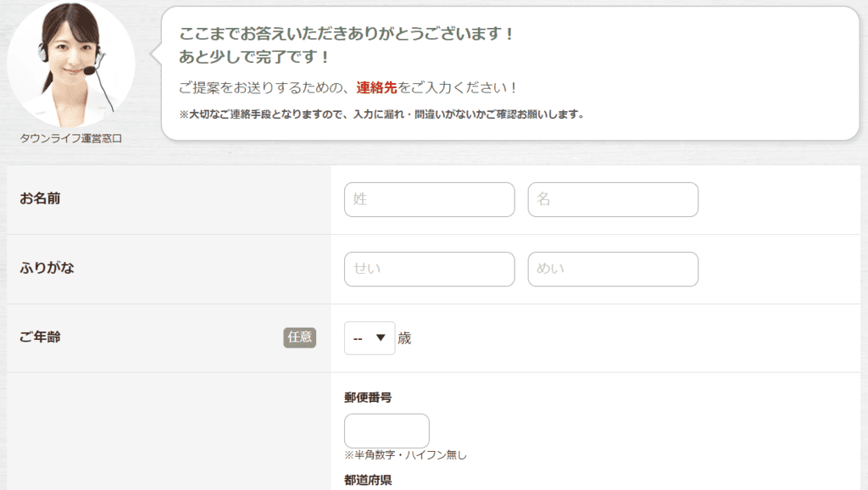Click the タウンライフ運営窓口 caption
The width and height of the screenshot is (868, 490).
71,138
